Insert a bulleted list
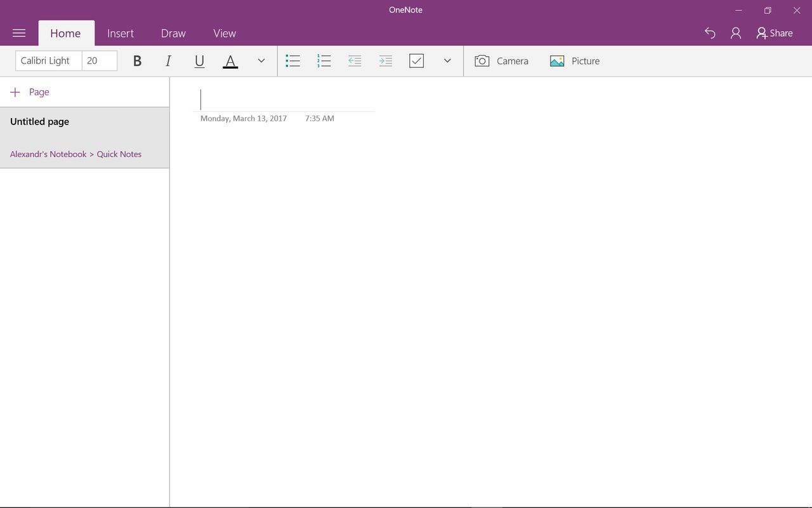 (293, 61)
